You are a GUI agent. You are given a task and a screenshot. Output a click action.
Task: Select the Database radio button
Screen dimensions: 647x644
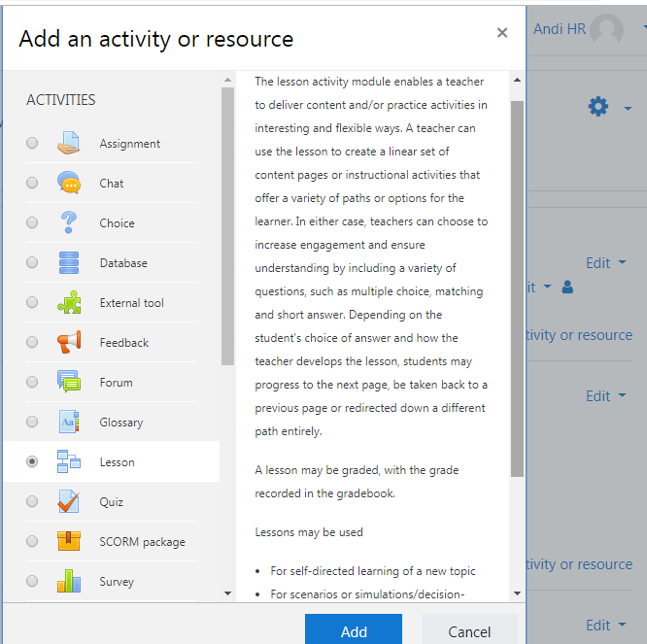pos(32,262)
